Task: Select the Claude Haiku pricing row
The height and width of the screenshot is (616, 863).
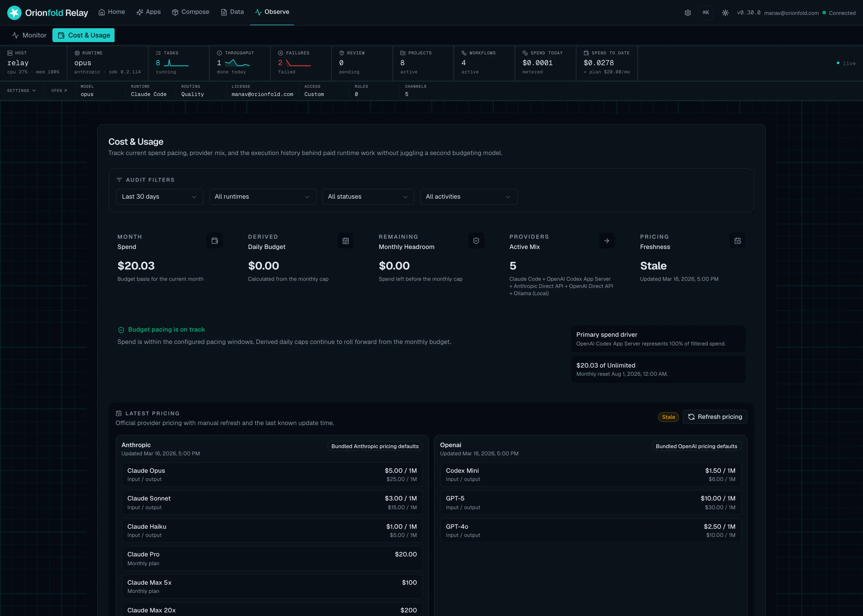Action: tap(272, 531)
